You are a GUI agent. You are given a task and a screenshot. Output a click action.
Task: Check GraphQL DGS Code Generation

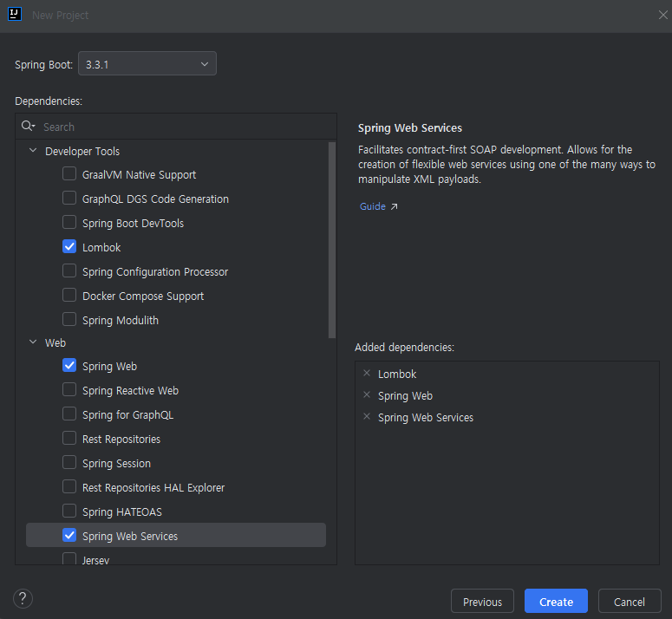(x=69, y=198)
